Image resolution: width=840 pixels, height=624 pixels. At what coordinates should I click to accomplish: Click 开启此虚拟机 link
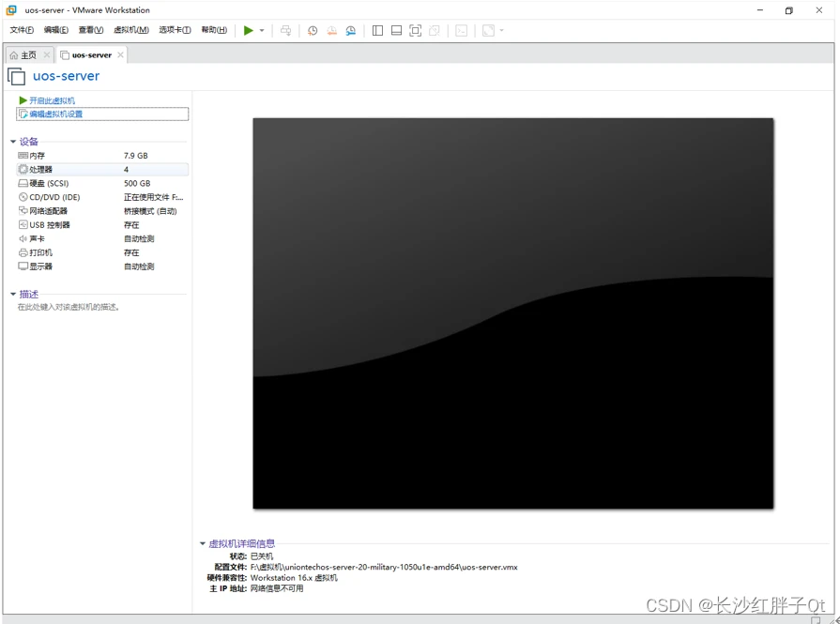click(52, 100)
